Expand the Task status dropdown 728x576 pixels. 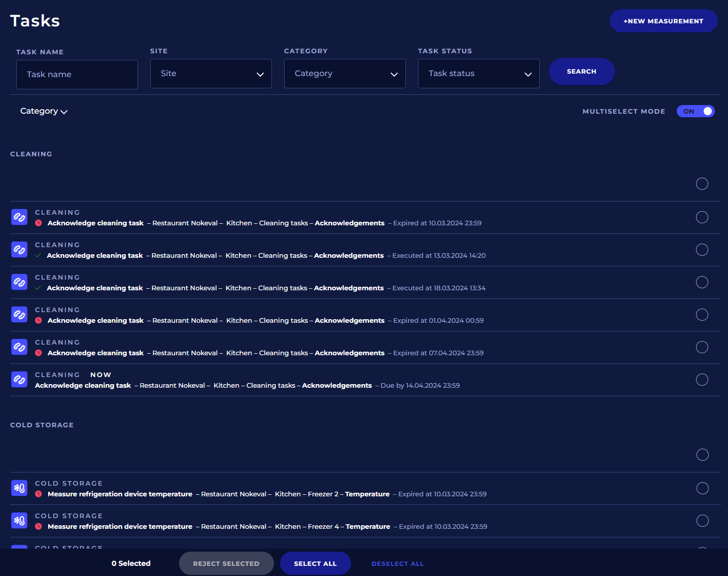tap(478, 74)
